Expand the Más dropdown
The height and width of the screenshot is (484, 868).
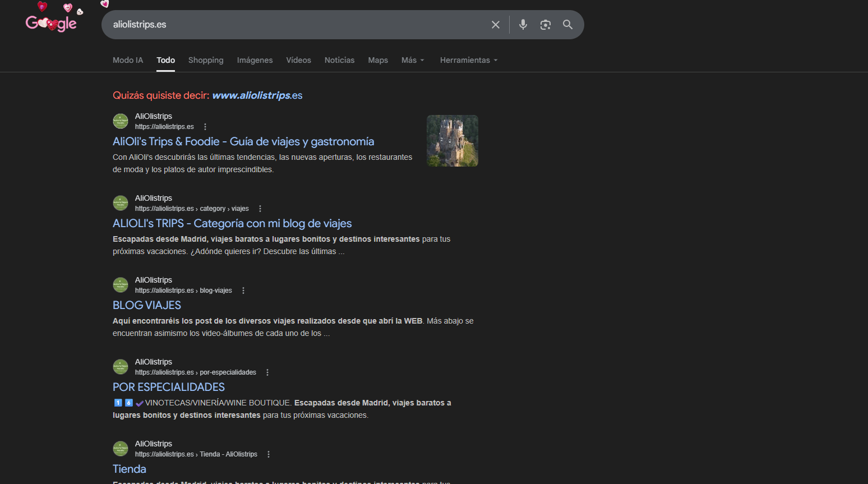[x=413, y=60]
